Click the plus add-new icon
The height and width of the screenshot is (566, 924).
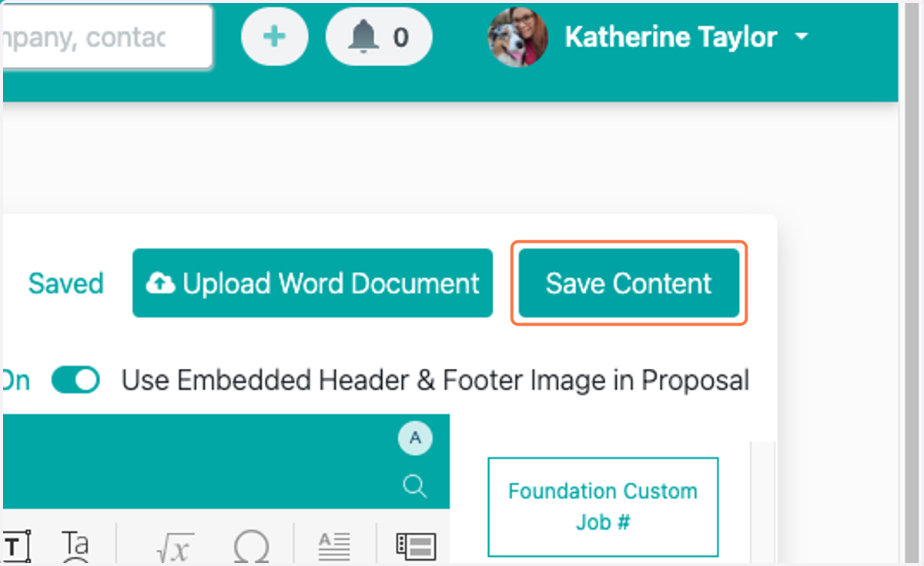click(275, 37)
